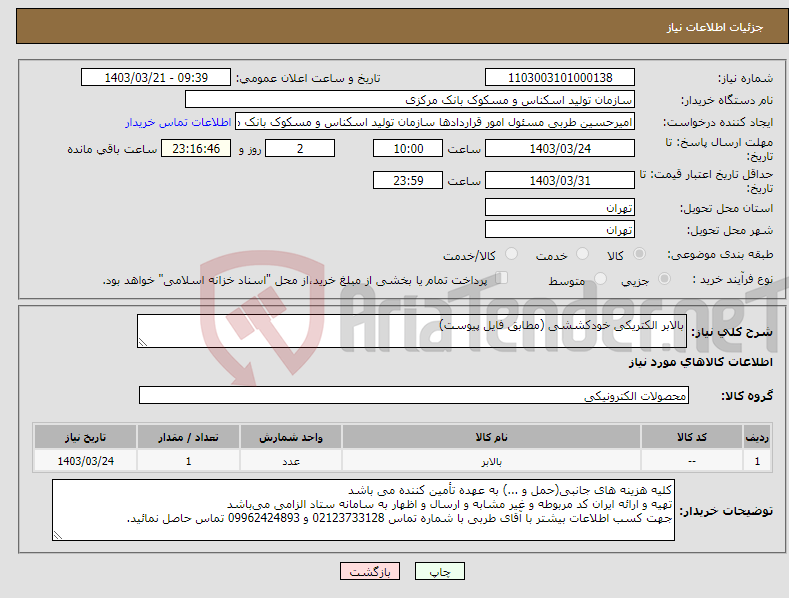
Task: Select the کالا/خدمت radio button
Action: tap(511, 254)
